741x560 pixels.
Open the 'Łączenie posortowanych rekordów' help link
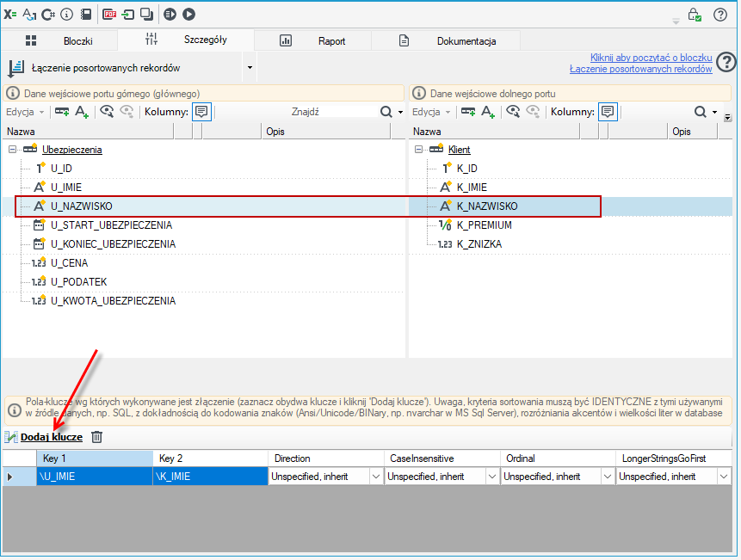pyautogui.click(x=641, y=69)
